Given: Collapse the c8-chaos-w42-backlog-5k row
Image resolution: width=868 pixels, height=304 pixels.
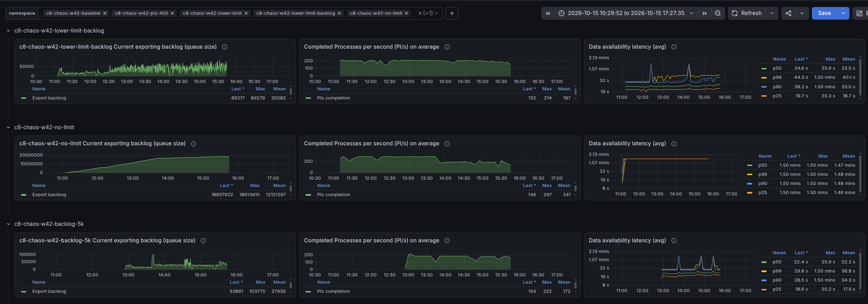Looking at the screenshot, I should point(8,224).
